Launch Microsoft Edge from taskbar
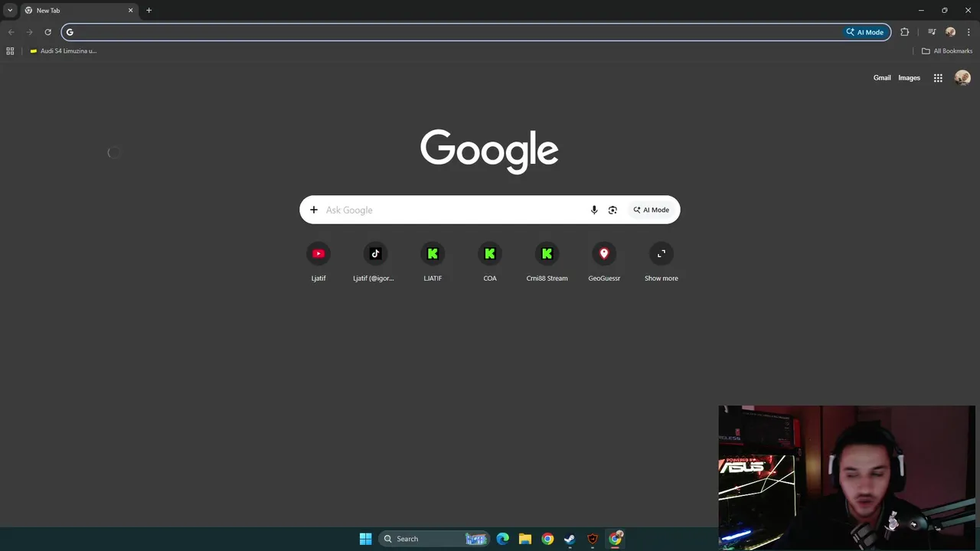This screenshot has height=551, width=980. click(502, 539)
